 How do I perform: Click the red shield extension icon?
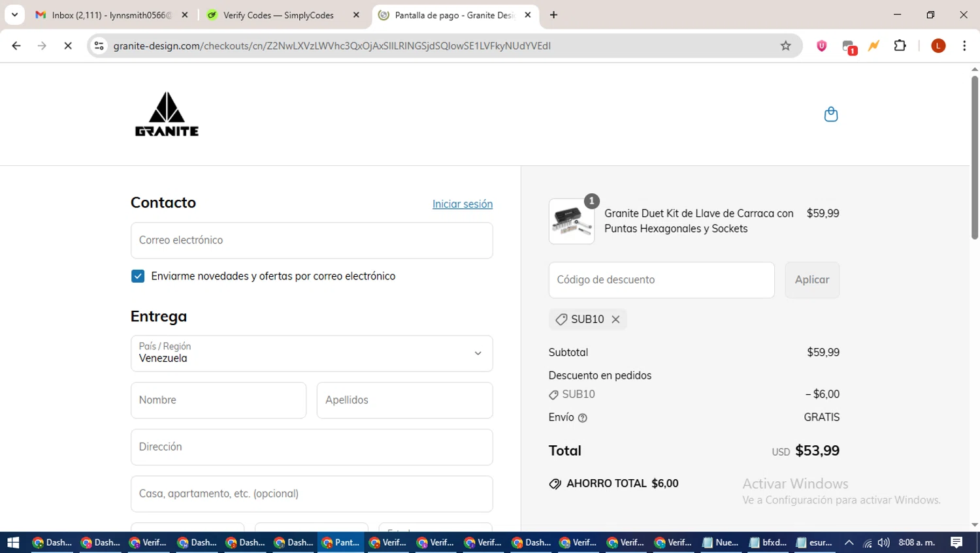point(822,46)
